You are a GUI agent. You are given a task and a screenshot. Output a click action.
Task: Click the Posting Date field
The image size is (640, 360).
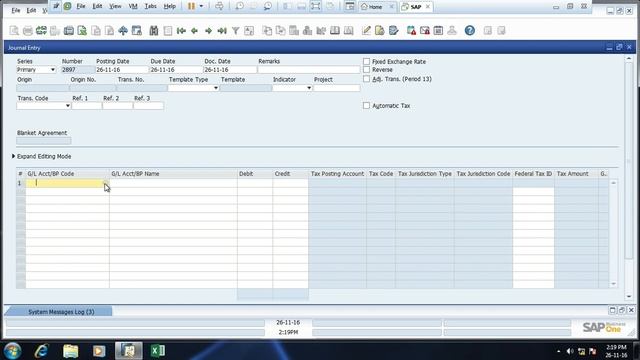click(122, 70)
